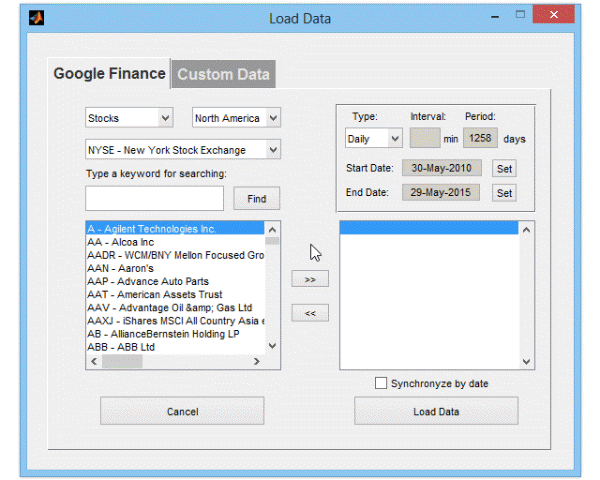This screenshot has height=480, width=600.
Task: Click stock list scroll left arrow
Action: coord(94,361)
